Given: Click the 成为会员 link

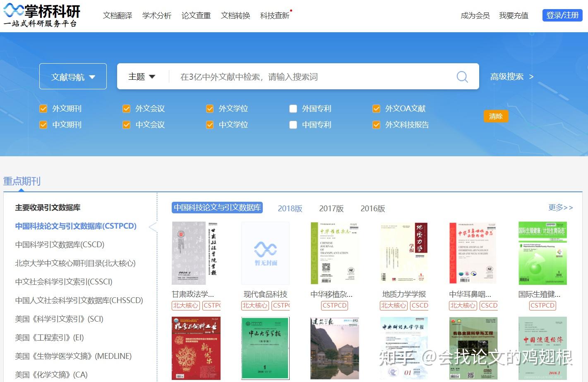Looking at the screenshot, I should point(475,15).
